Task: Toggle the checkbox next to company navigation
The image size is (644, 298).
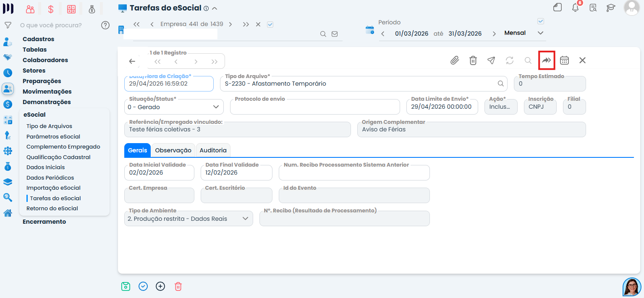Action: click(270, 24)
